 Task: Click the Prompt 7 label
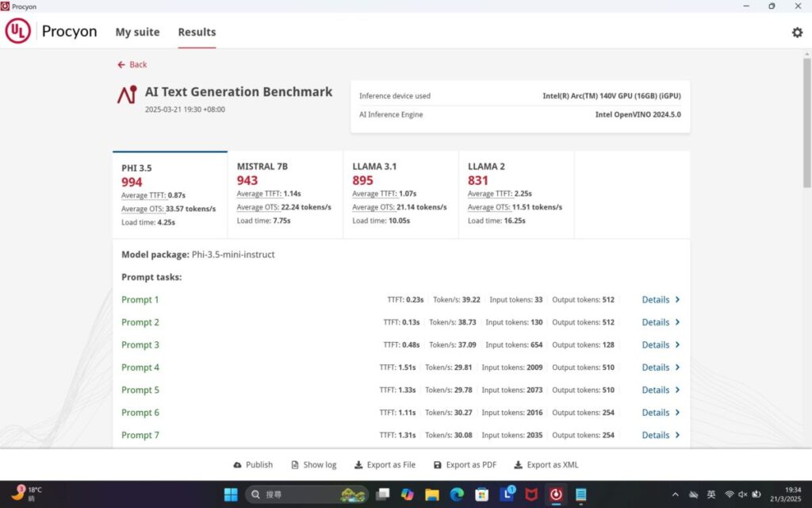click(140, 436)
